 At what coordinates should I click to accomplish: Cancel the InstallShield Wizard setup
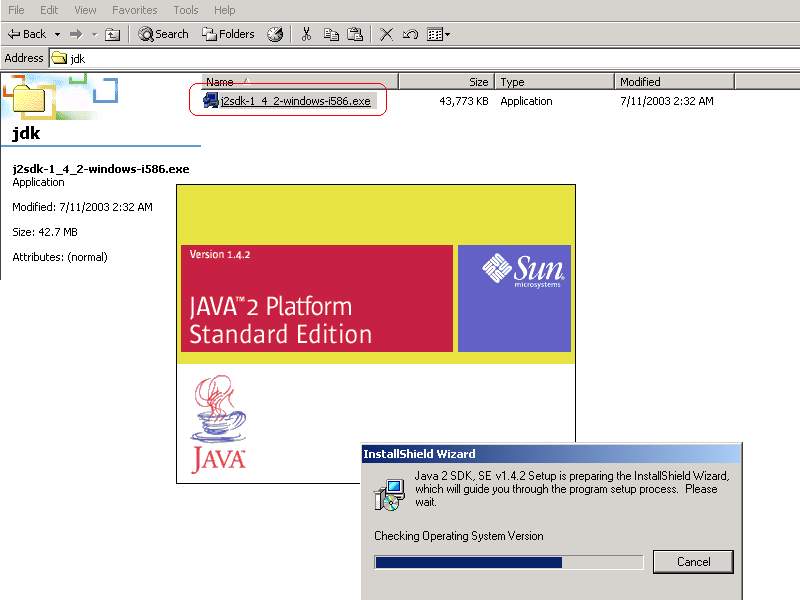click(693, 562)
